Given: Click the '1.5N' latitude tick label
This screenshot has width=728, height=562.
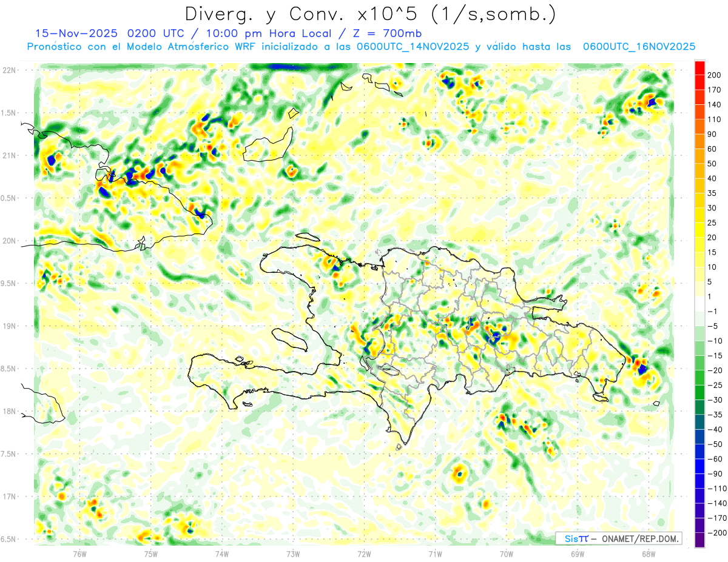Looking at the screenshot, I should point(9,113).
